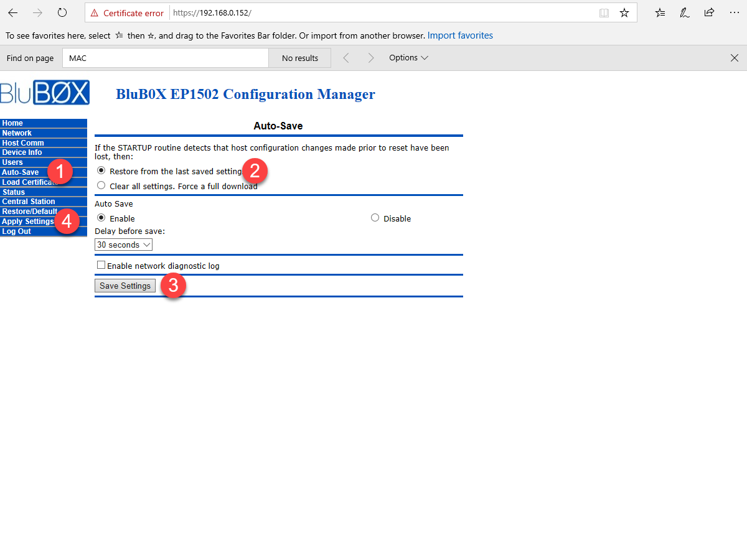Click the Reading view icon
The width and height of the screenshot is (747, 560).
pyautogui.click(x=604, y=12)
